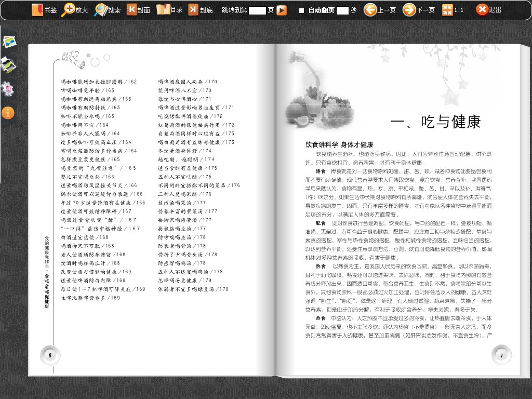Viewport: 532px width, 399px height.
Task: Open settings gear in left sidebar
Action: click(x=7, y=89)
